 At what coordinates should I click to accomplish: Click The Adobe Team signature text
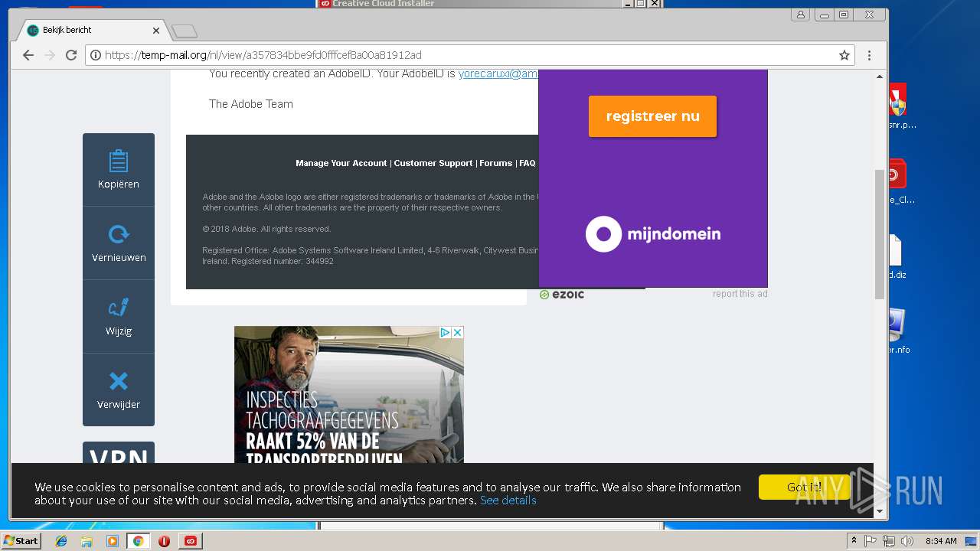251,104
